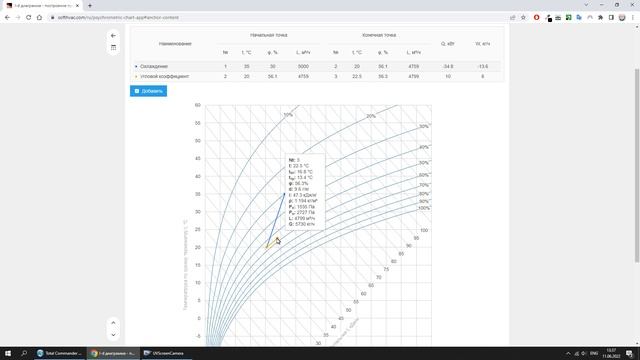Click the page vertical scrollbar thumb
This screenshot has height=360, width=640.
tap(637, 166)
